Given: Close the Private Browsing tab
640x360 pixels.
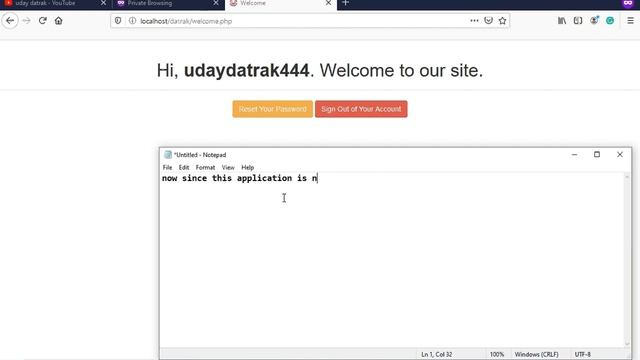Looking at the screenshot, I should click(x=216, y=3).
